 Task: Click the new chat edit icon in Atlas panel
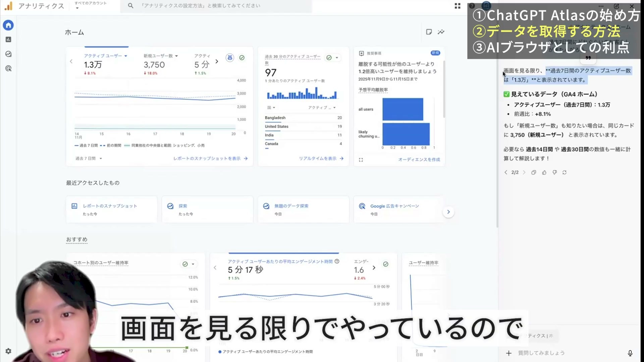(616, 6)
